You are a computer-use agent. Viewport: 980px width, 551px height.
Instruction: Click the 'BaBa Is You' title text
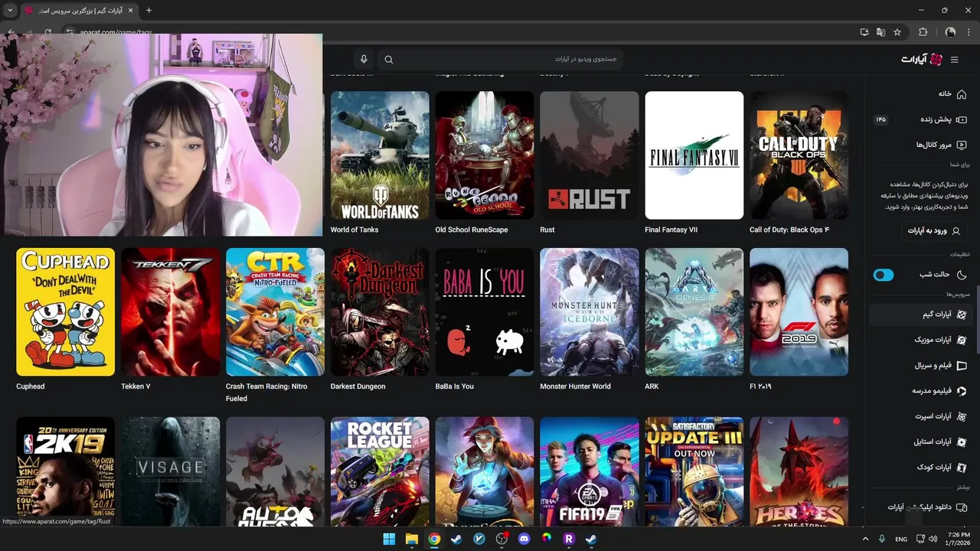coord(455,386)
